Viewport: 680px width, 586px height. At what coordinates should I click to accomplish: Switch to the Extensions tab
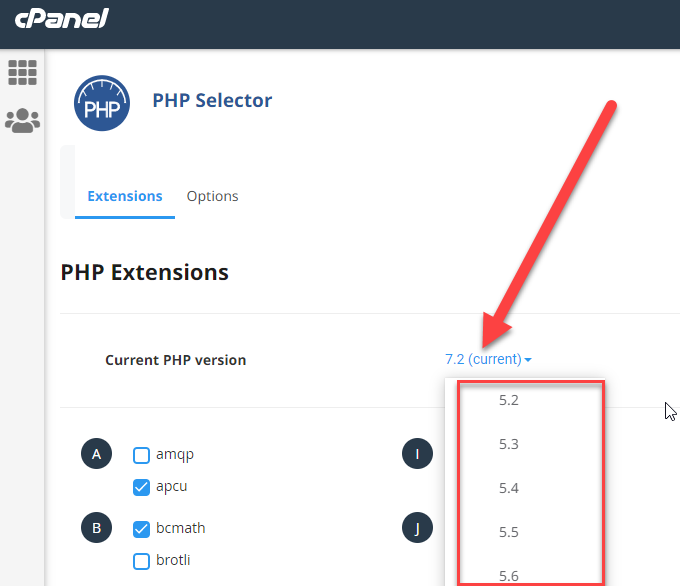125,196
